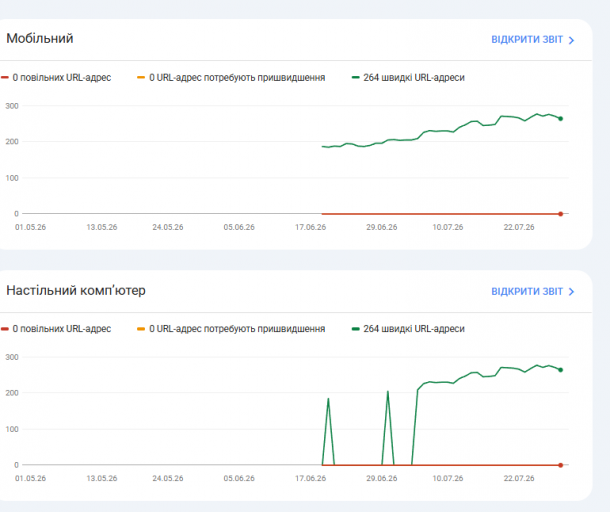Click the Мобільний card heading
Screen dimensions: 610x512
[x=40, y=39]
